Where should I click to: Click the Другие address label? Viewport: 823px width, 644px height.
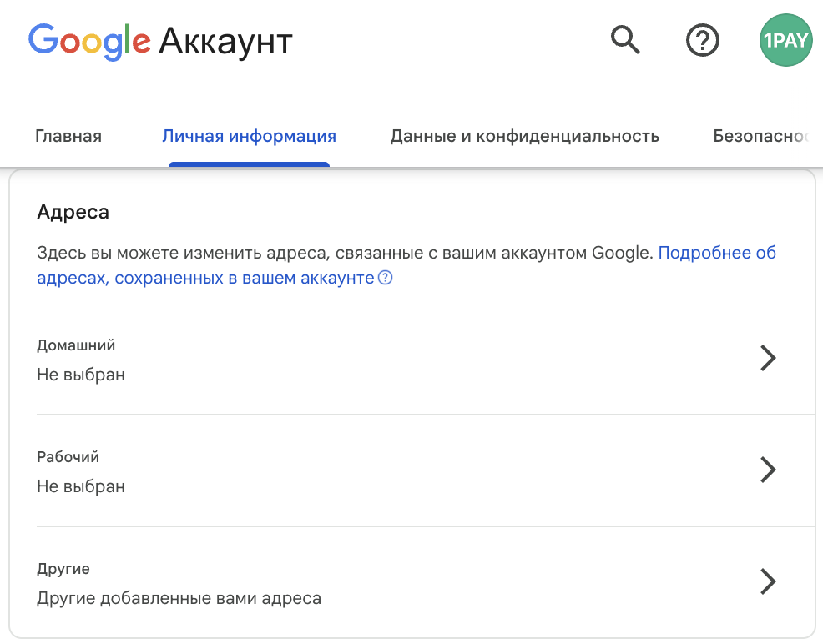click(63, 569)
